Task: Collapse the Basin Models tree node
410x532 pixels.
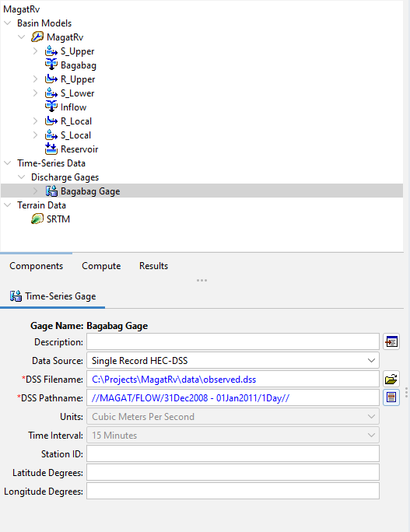Action: (x=8, y=23)
